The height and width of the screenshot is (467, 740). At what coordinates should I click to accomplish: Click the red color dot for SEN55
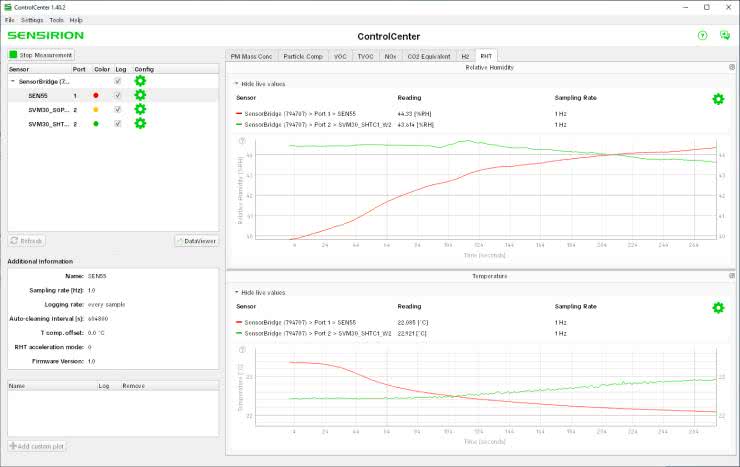[x=96, y=95]
